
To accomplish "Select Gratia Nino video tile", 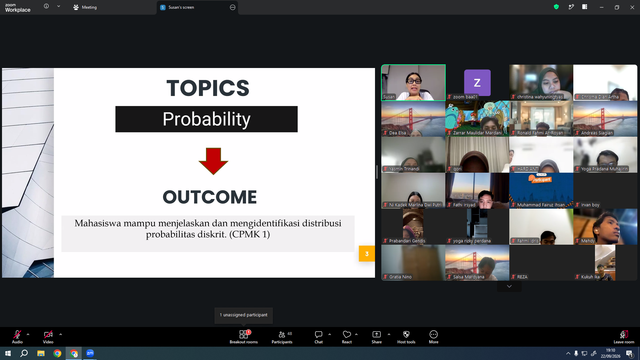I will [x=413, y=262].
